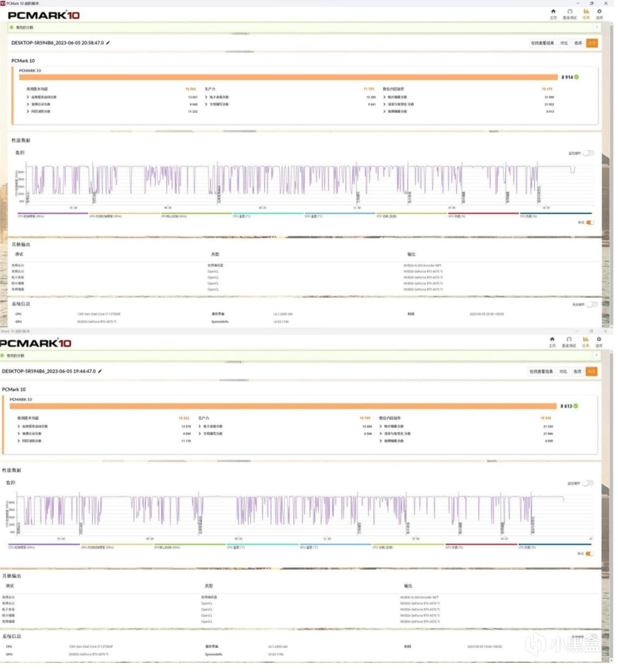This screenshot has height=672, width=618.
Task: Toggle 标记 markers switch in the 8 613 window
Action: (x=590, y=553)
